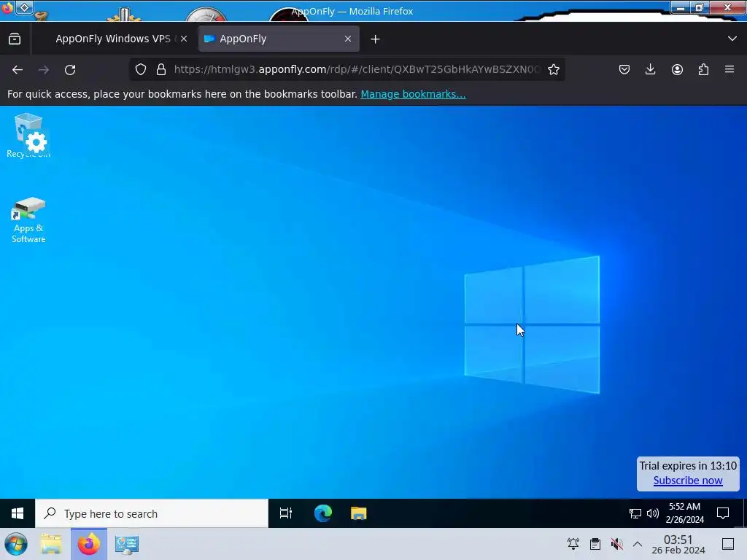Show site security via the padlock icon
747x560 pixels.
click(x=161, y=69)
